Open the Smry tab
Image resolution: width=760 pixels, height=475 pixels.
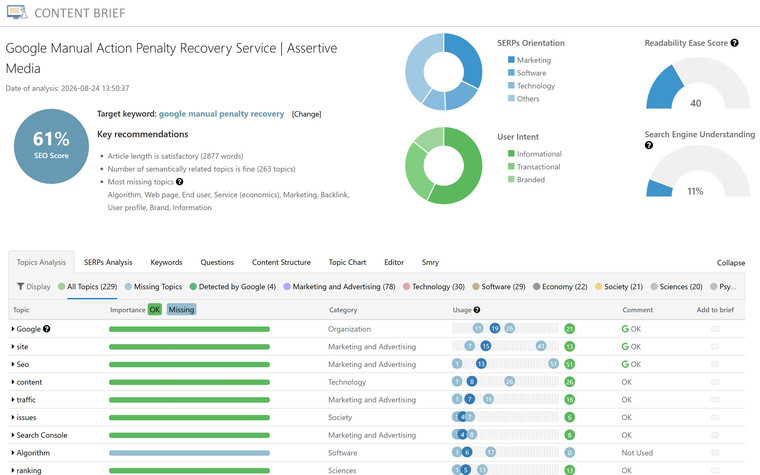click(430, 262)
